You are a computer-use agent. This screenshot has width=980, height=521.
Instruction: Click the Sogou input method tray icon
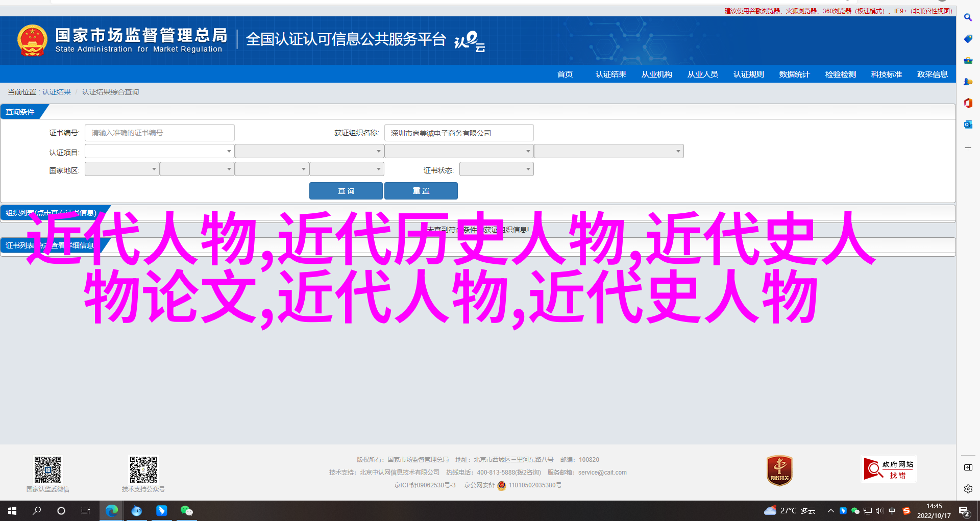click(906, 510)
